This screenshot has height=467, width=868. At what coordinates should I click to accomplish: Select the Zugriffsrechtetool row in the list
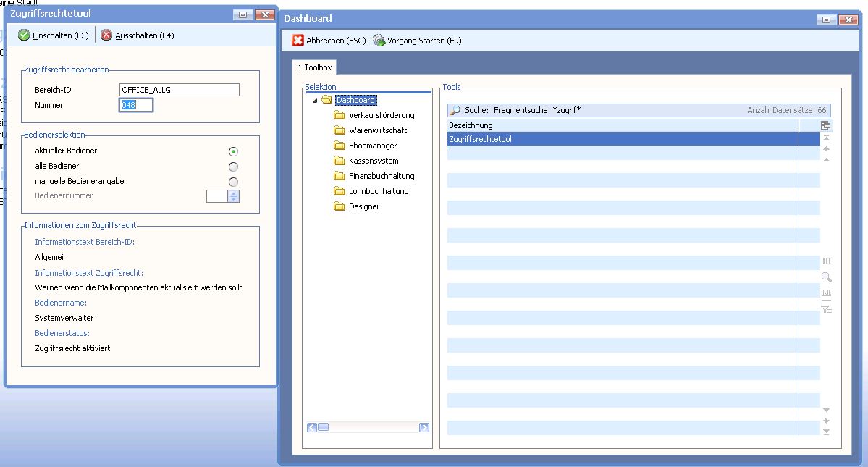click(x=623, y=139)
